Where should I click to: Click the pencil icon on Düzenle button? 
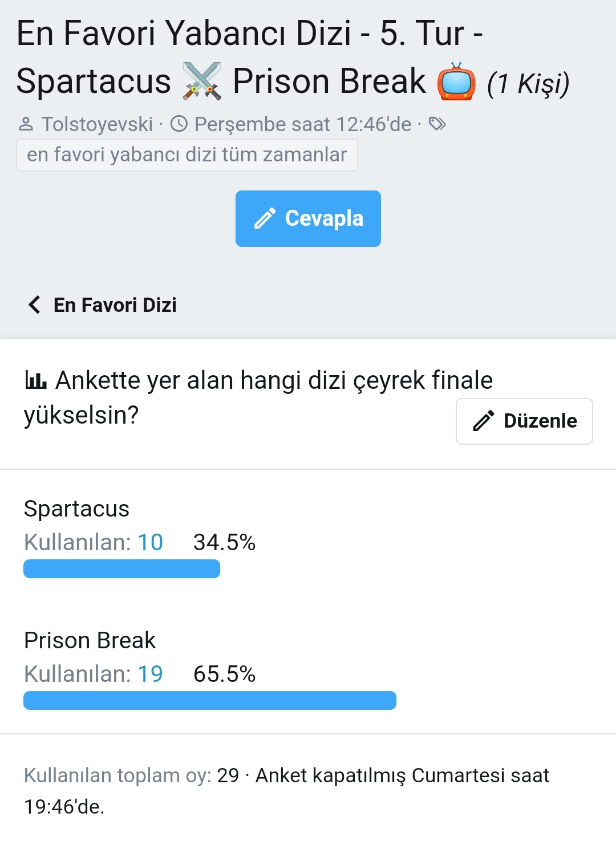coord(484,421)
